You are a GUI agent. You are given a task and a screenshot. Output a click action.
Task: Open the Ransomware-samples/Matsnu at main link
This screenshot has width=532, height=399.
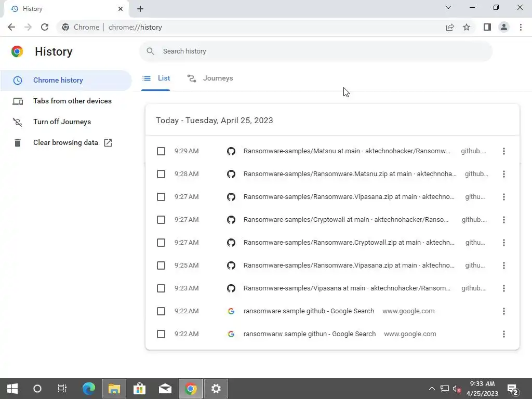click(x=347, y=151)
